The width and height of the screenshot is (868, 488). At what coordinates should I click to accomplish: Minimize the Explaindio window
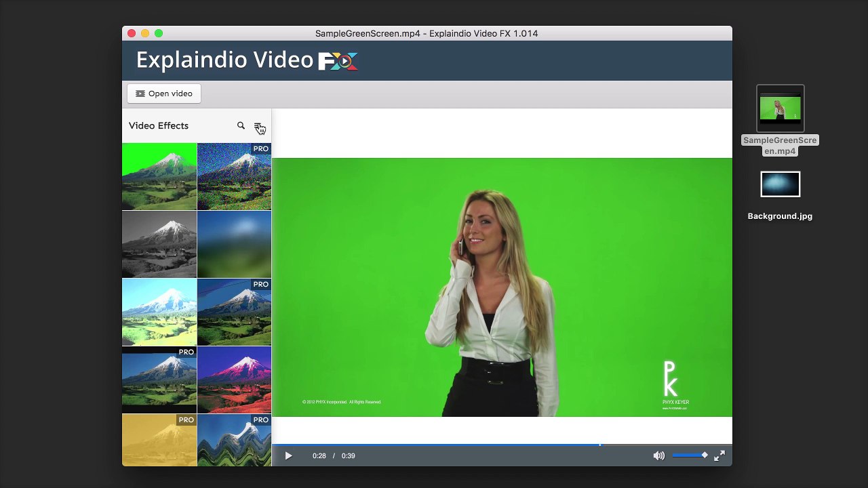coord(145,33)
